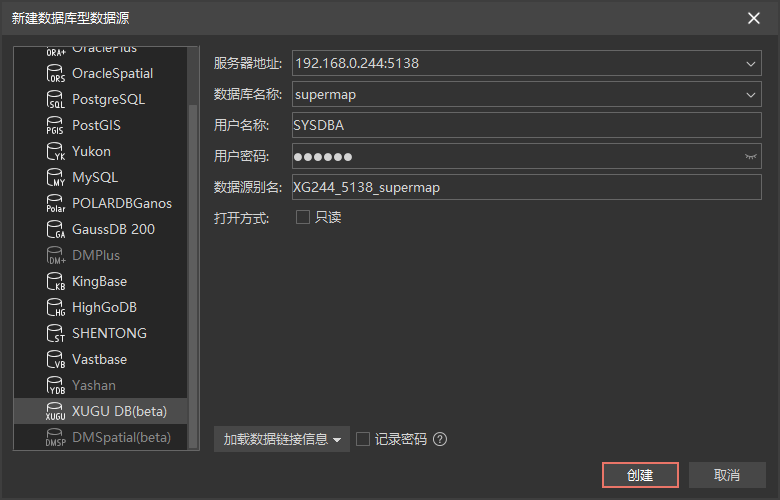Enable the 只读 read-only checkbox
Viewport: 780px width, 500px height.
pyautogui.click(x=303, y=217)
